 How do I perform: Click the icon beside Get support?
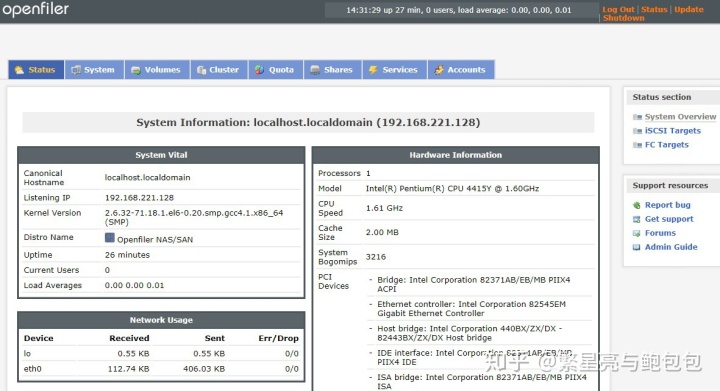click(636, 219)
